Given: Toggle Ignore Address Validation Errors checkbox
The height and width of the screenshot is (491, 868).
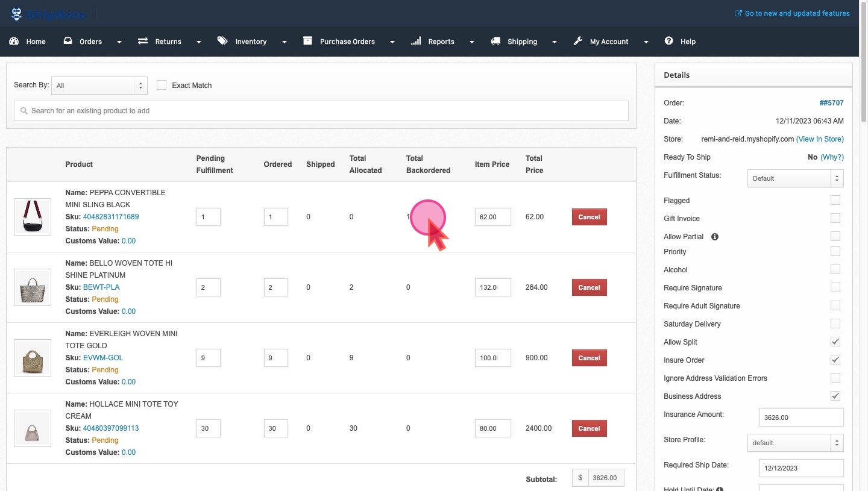Looking at the screenshot, I should pos(835,378).
